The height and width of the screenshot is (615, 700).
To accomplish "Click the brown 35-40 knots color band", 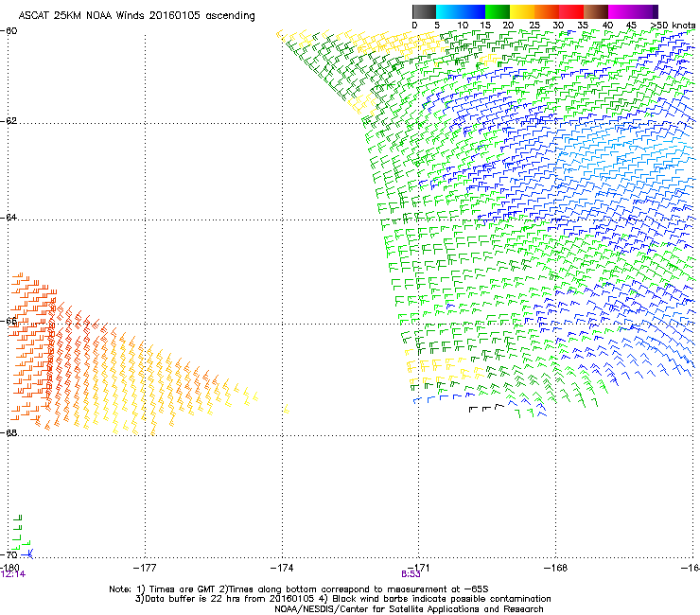I will [596, 11].
